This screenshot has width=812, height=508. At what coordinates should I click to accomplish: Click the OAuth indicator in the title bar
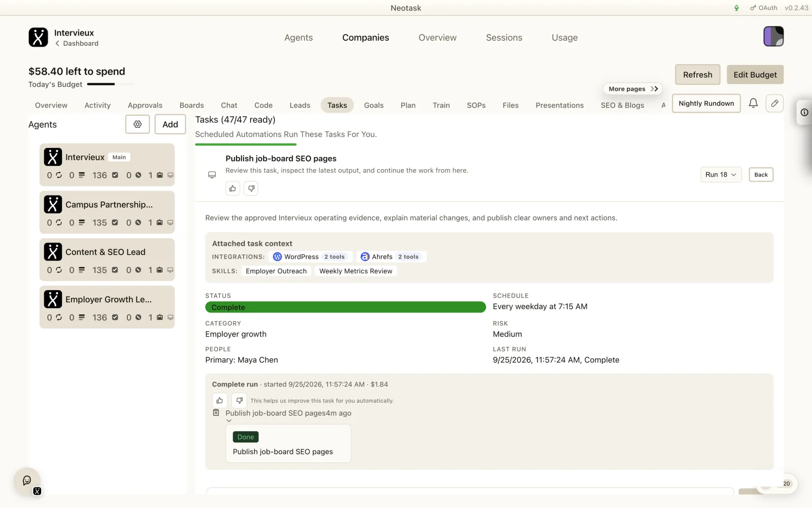coord(763,8)
